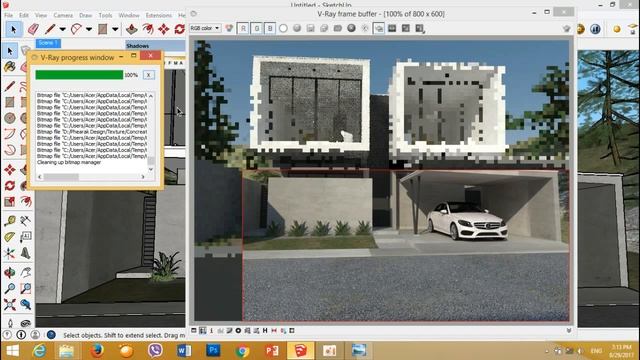Open Photoshop from the taskbar
Viewport: 640px width, 360px height.
213,351
